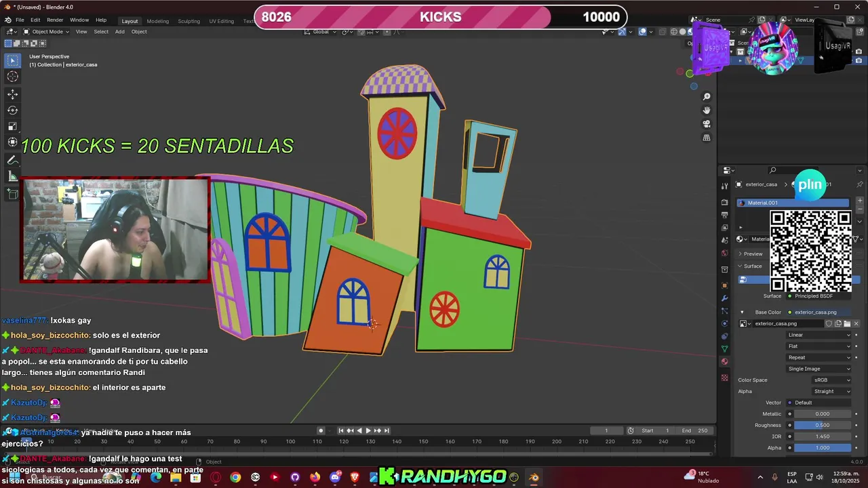Toggle the X-ray display button
868x488 pixels.
pos(664,32)
